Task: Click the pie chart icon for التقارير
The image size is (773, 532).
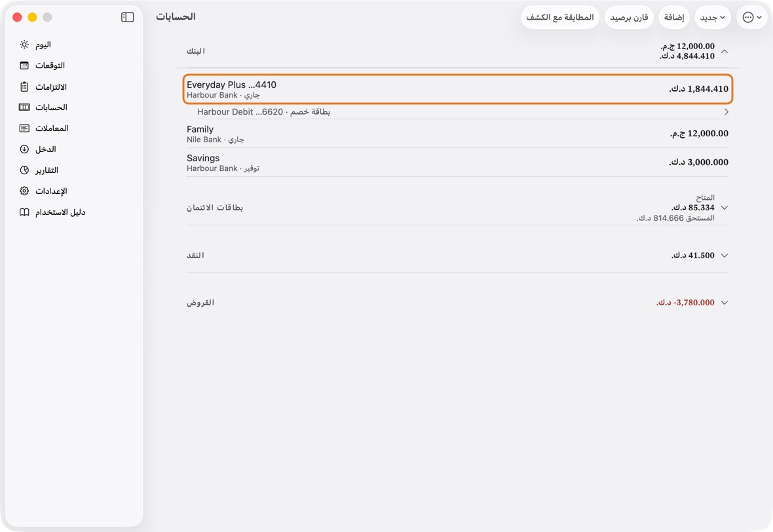Action: click(x=24, y=170)
